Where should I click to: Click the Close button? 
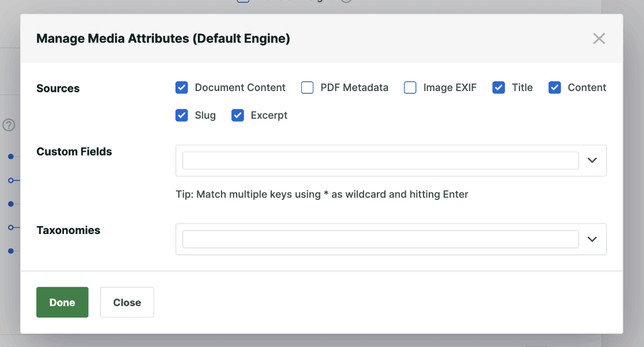[x=127, y=302]
